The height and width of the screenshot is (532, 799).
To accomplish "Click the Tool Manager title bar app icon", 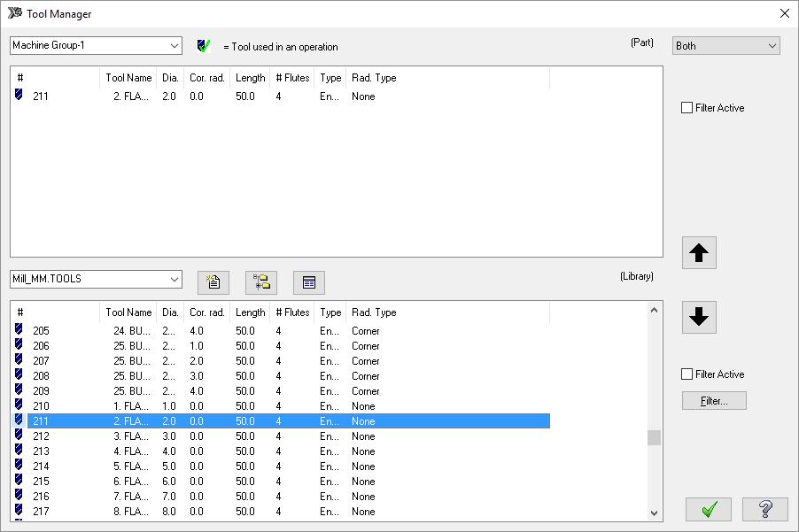I will tap(15, 12).
